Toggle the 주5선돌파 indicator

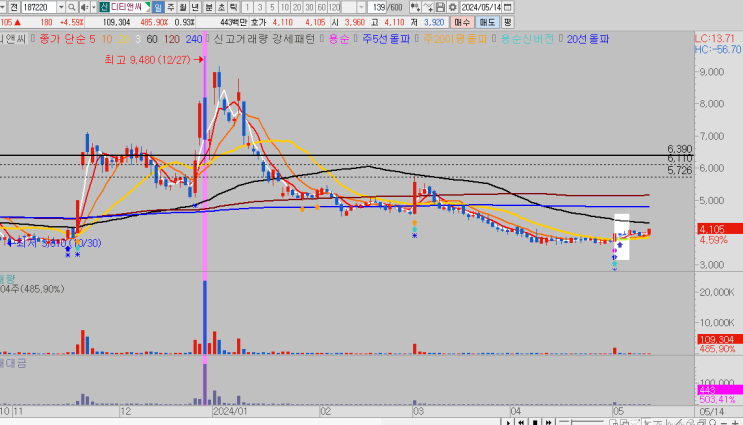[x=386, y=39]
